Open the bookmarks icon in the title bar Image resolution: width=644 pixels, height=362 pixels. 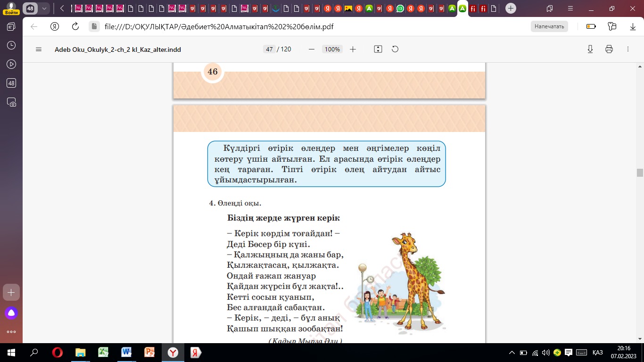[550, 8]
